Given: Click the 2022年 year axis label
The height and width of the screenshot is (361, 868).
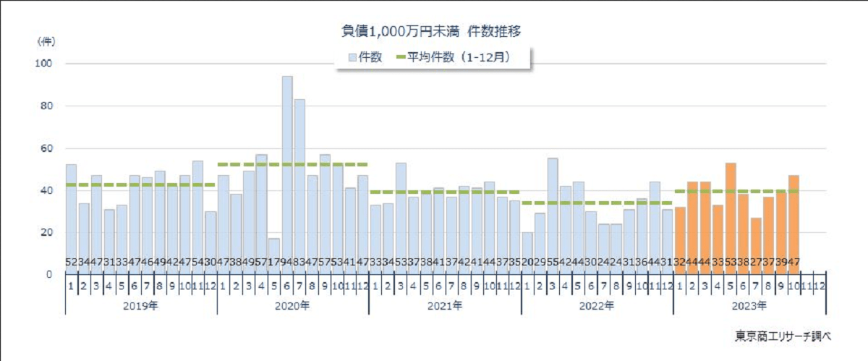Looking at the screenshot, I should [596, 306].
